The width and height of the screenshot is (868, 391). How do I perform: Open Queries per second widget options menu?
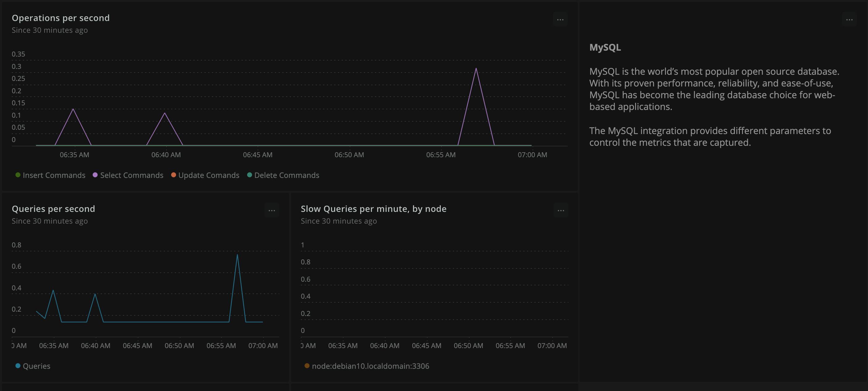(x=272, y=211)
